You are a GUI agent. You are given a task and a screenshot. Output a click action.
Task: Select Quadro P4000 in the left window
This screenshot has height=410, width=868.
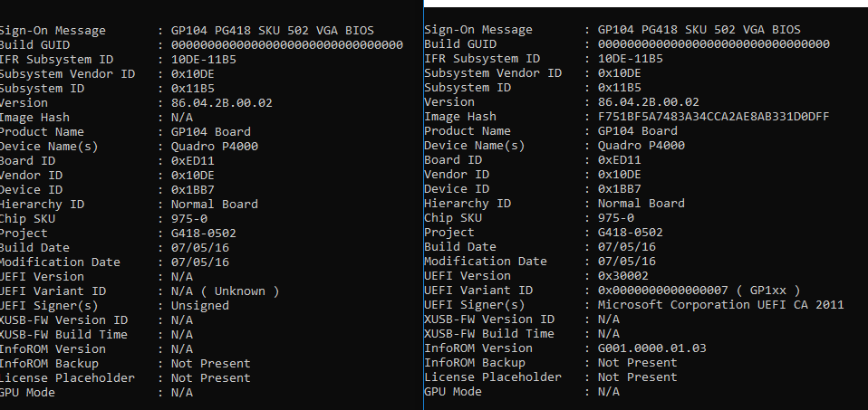(x=214, y=147)
